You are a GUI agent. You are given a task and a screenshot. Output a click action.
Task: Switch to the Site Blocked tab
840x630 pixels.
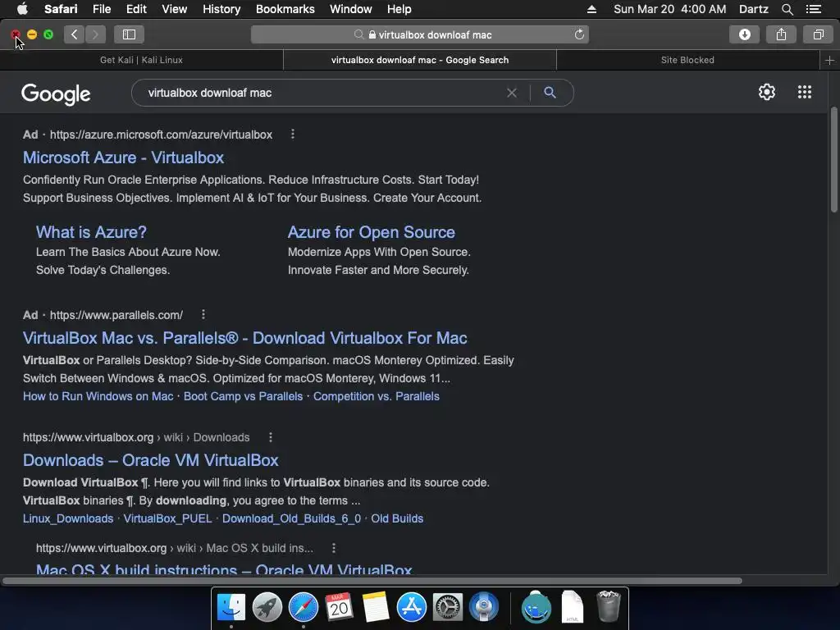point(688,61)
